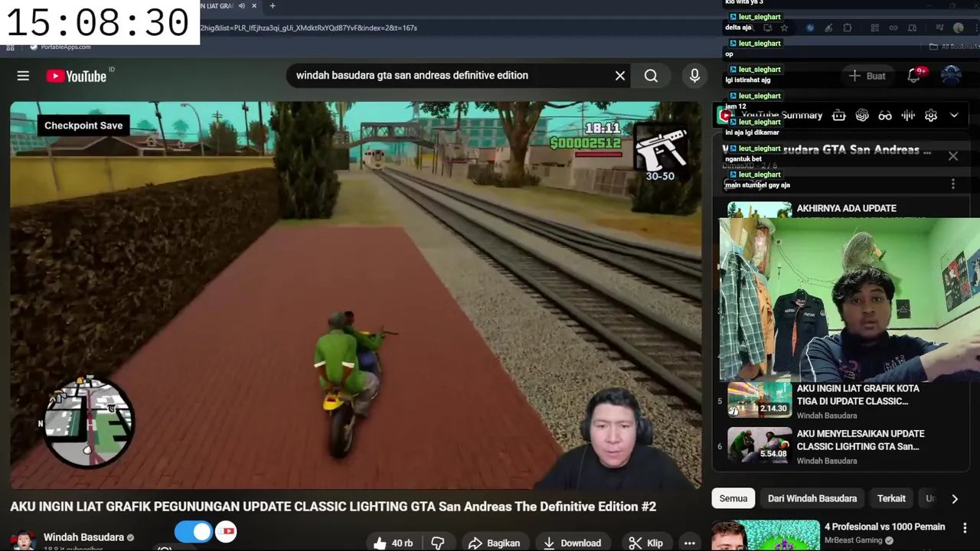Open a new browser tab with plus
This screenshot has width=980, height=551.
(x=272, y=6)
